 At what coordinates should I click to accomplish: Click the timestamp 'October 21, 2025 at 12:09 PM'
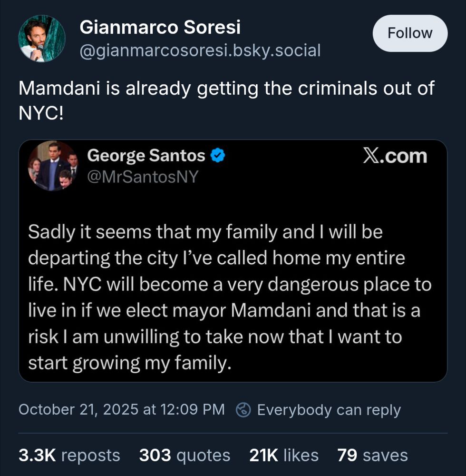122,409
